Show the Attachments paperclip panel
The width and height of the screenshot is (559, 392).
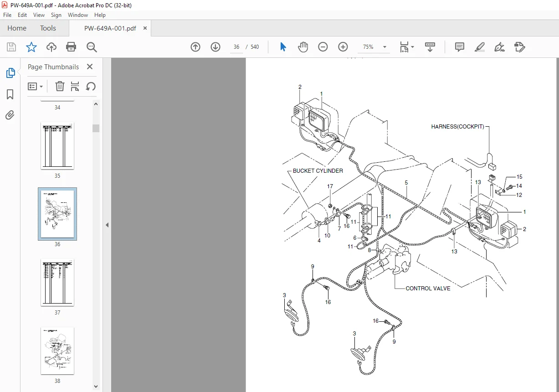(x=10, y=115)
